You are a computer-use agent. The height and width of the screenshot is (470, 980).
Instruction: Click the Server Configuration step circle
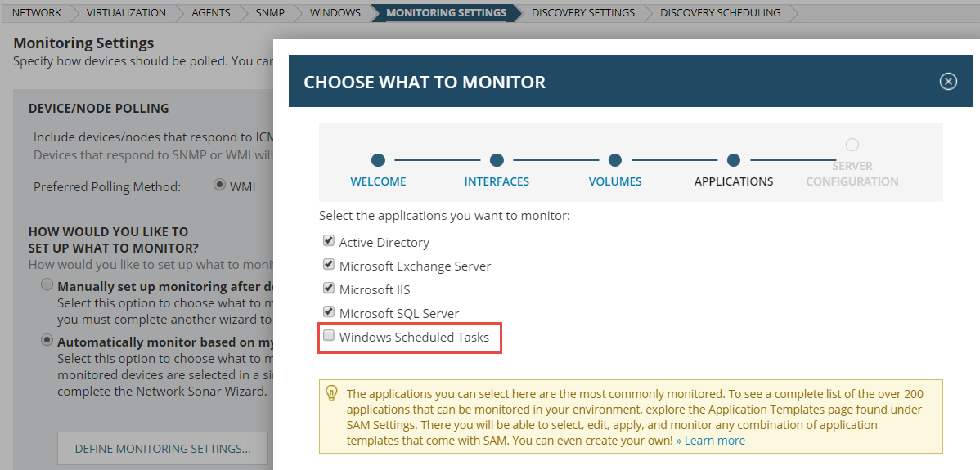852,145
